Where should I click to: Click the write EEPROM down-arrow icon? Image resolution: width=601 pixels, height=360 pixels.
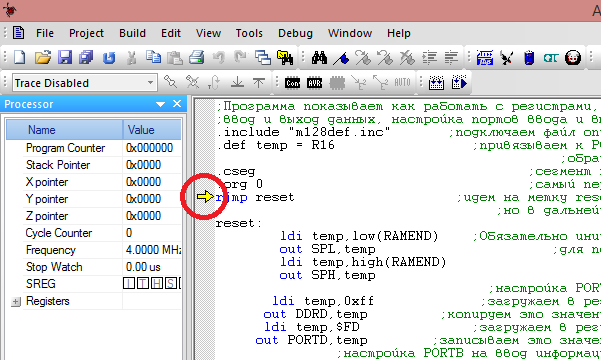point(359,83)
